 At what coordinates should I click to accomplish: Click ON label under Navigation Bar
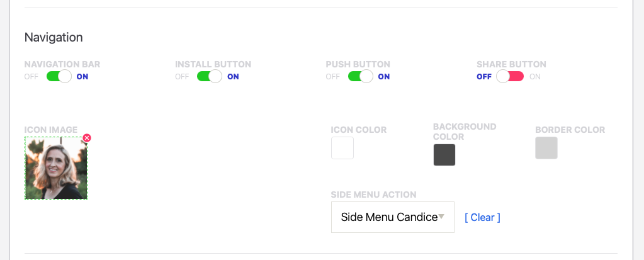[82, 77]
